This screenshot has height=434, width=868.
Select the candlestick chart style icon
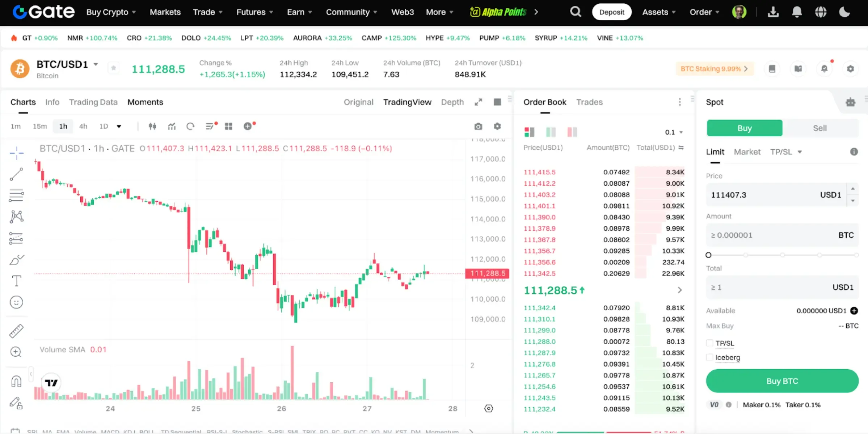(152, 126)
